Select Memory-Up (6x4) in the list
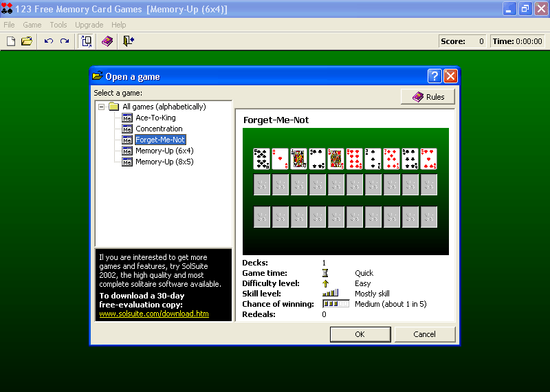This screenshot has width=550, height=392. coord(164,151)
